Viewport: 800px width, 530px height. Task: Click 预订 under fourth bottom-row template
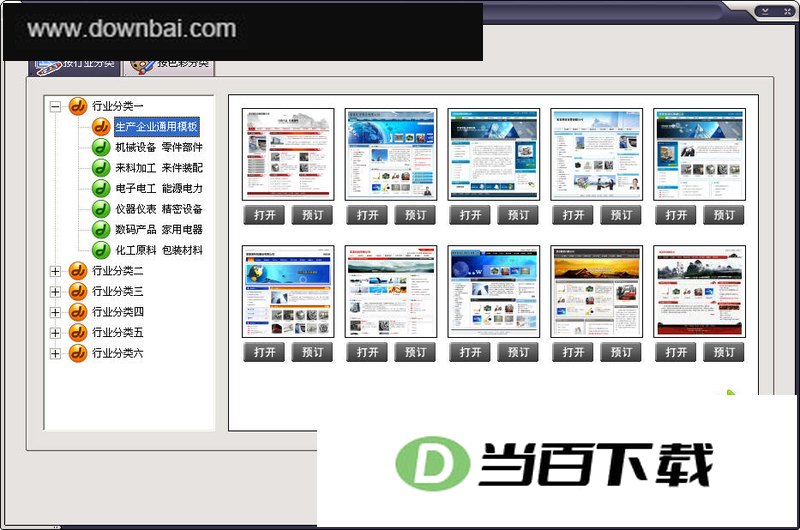click(621, 352)
